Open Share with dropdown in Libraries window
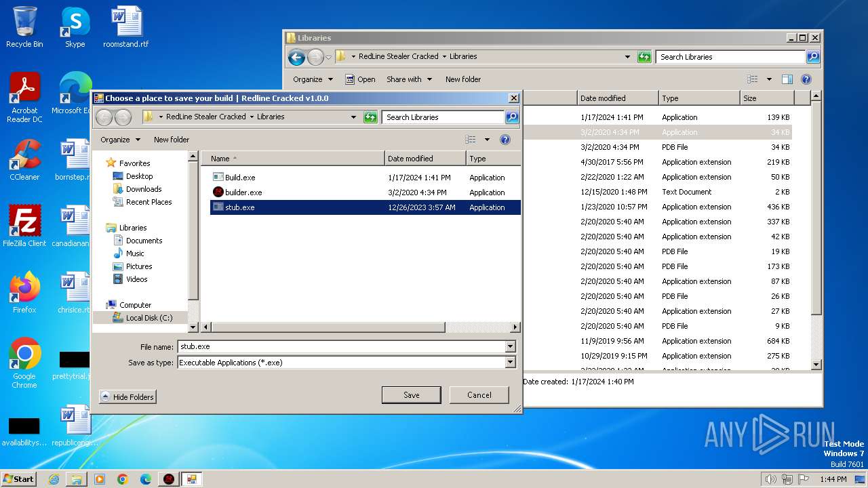Image resolution: width=868 pixels, height=488 pixels. tap(409, 79)
